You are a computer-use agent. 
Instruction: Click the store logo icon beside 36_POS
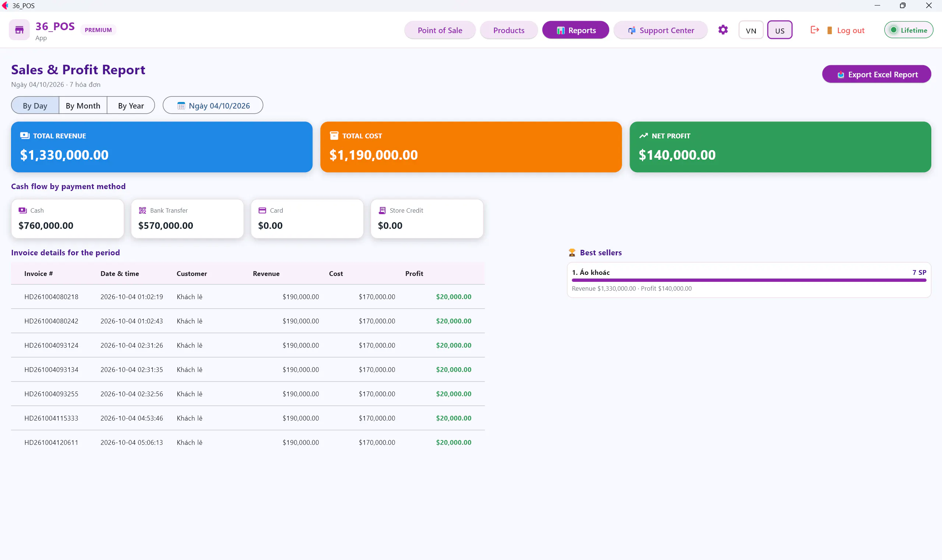19,30
